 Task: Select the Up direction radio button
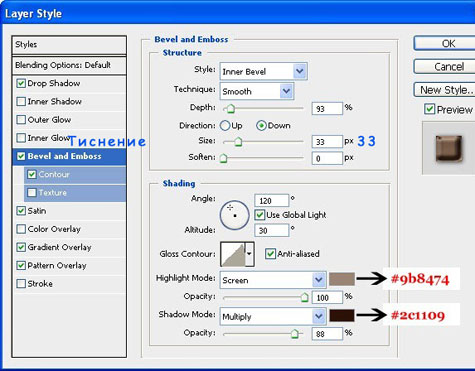pyautogui.click(x=225, y=126)
